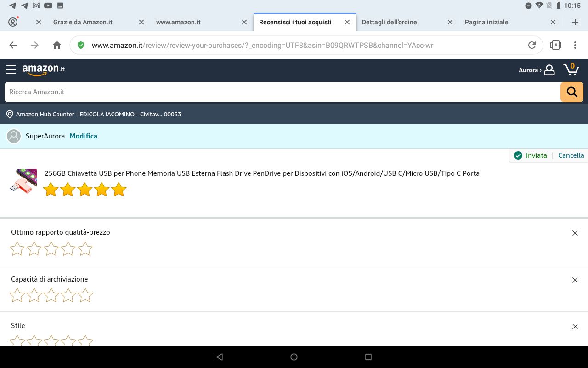588x368 pixels.
Task: Open the Amazon hamburger menu
Action: pyautogui.click(x=11, y=69)
